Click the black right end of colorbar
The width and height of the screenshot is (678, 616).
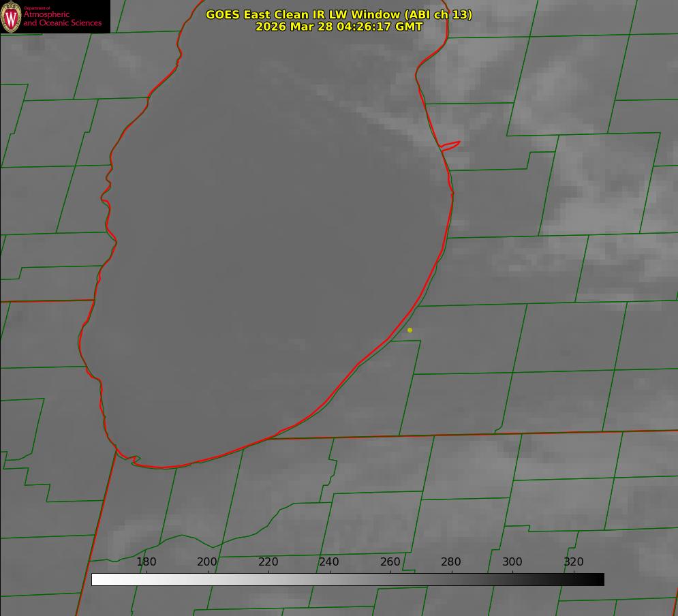pyautogui.click(x=599, y=579)
